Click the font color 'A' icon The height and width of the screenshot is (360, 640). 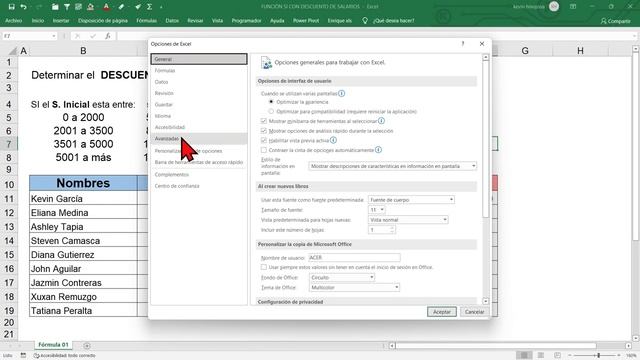[x=106, y=7]
